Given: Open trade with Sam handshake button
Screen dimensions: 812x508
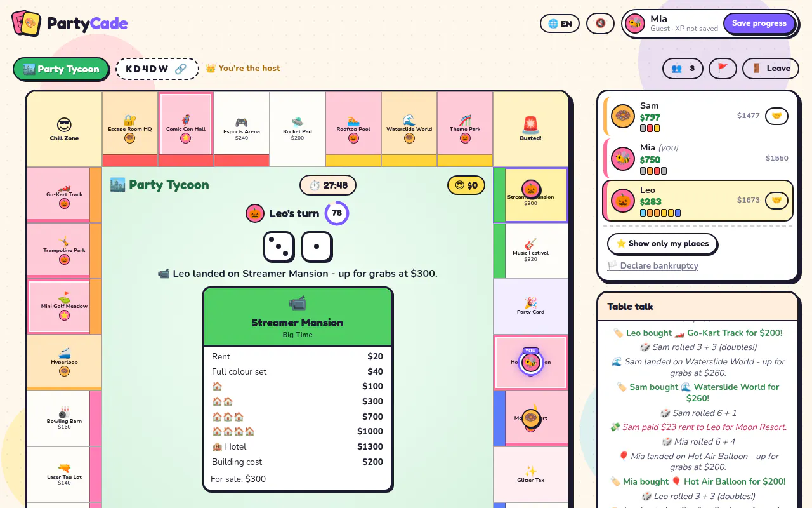Looking at the screenshot, I should coord(776,116).
